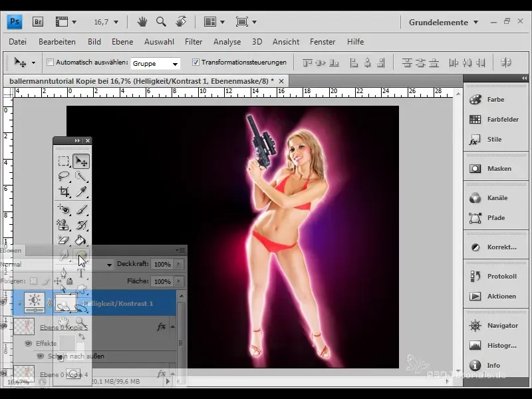The width and height of the screenshot is (532, 399).
Task: Select the Magic Wand tool
Action: pyautogui.click(x=81, y=176)
